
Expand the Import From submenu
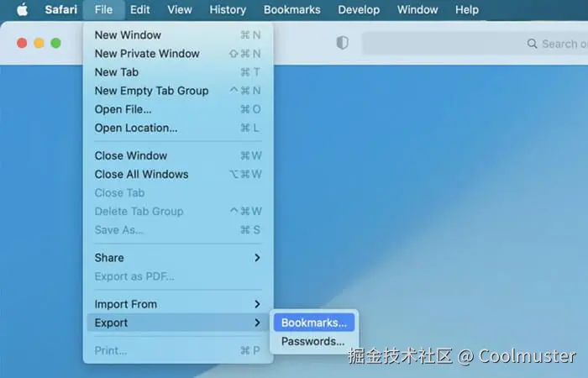[x=178, y=304]
